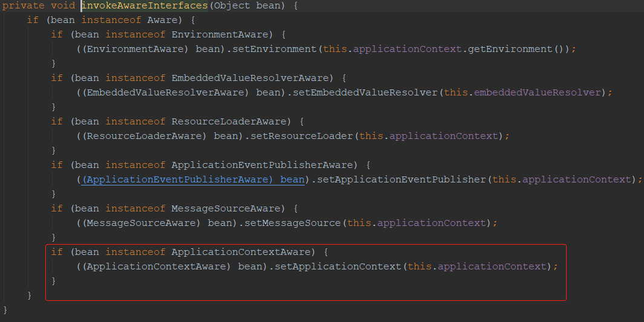Click applicationContext in the setApplicationContext argument
Screen dimensions: 644x322
pos(492,266)
